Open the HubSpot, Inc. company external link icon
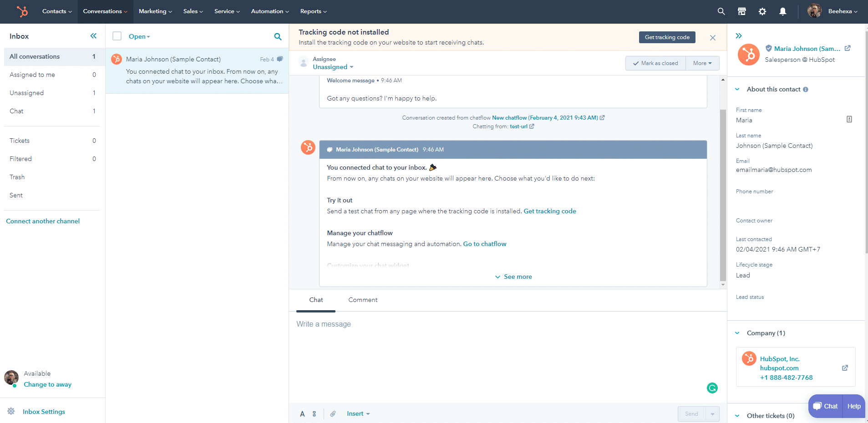868x423 pixels. point(845,368)
